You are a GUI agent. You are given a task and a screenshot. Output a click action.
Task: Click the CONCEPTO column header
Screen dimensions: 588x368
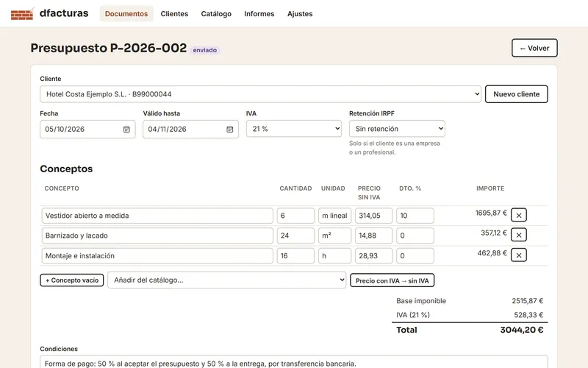pyautogui.click(x=62, y=188)
